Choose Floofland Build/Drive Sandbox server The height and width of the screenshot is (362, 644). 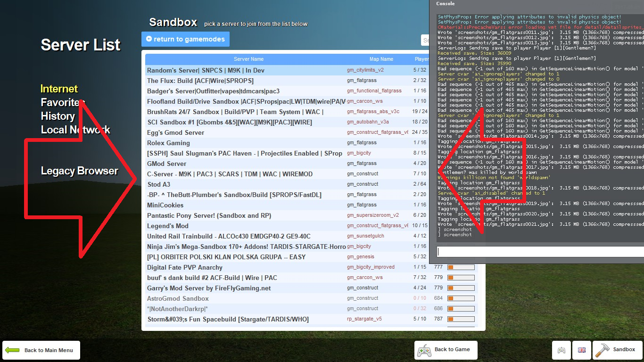click(287, 101)
